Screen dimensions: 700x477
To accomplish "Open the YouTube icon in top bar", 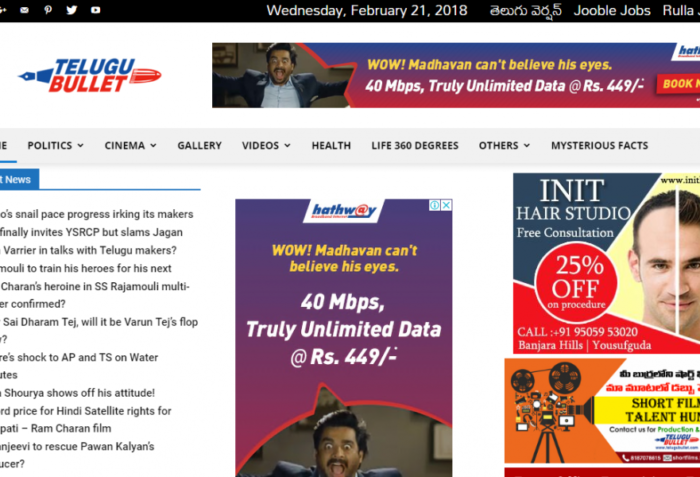I will click(95, 10).
